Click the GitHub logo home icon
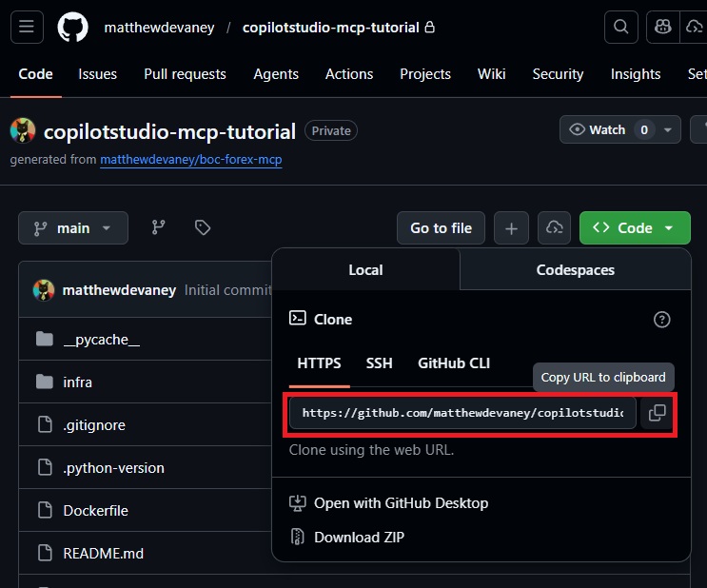This screenshot has height=588, width=707. [x=72, y=28]
